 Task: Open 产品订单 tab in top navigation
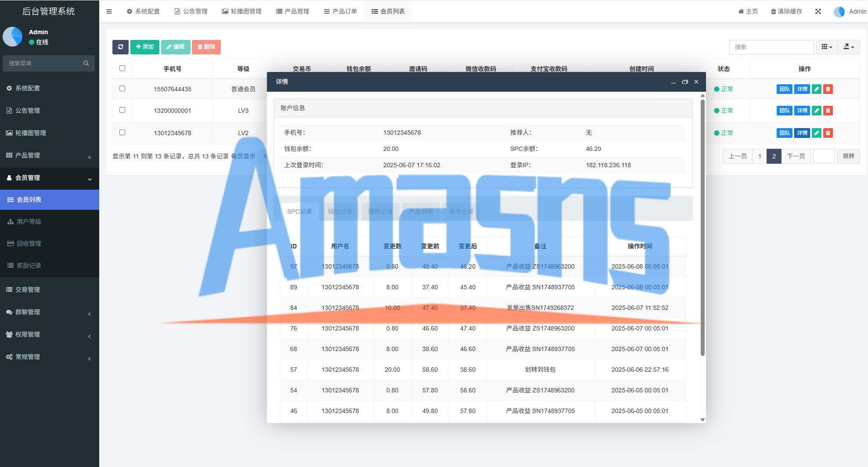340,11
